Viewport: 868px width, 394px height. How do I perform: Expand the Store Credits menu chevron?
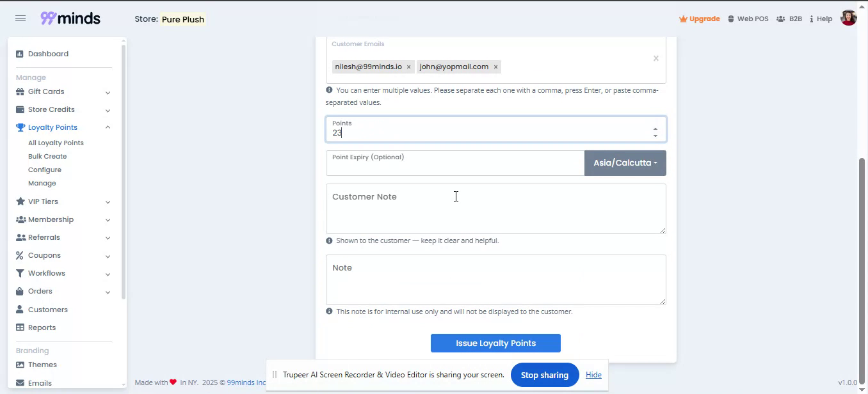coord(108,110)
